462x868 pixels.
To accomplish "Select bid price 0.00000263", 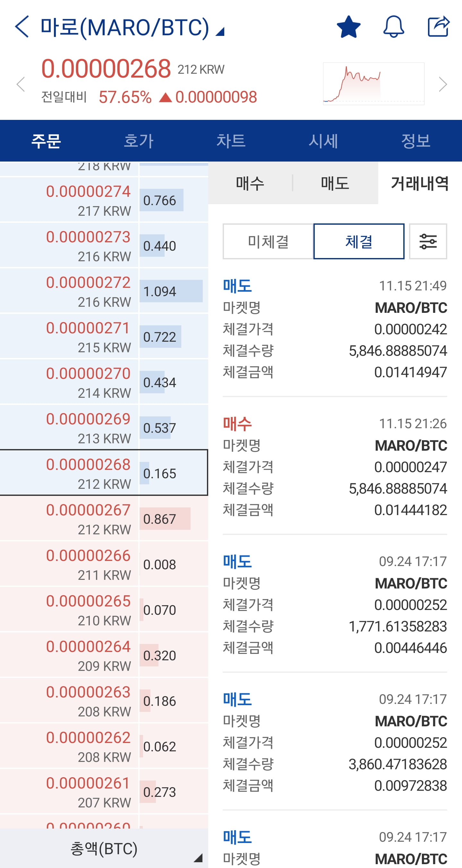I will (x=69, y=700).
